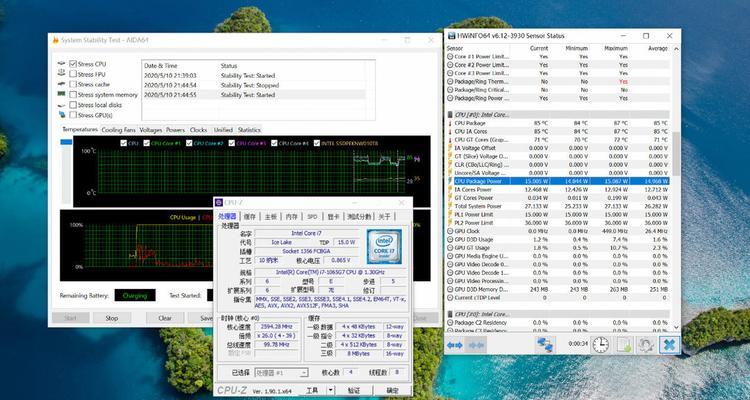750x400 pixels.
Task: Click the Stop button in AIDA64
Action: pos(111,318)
